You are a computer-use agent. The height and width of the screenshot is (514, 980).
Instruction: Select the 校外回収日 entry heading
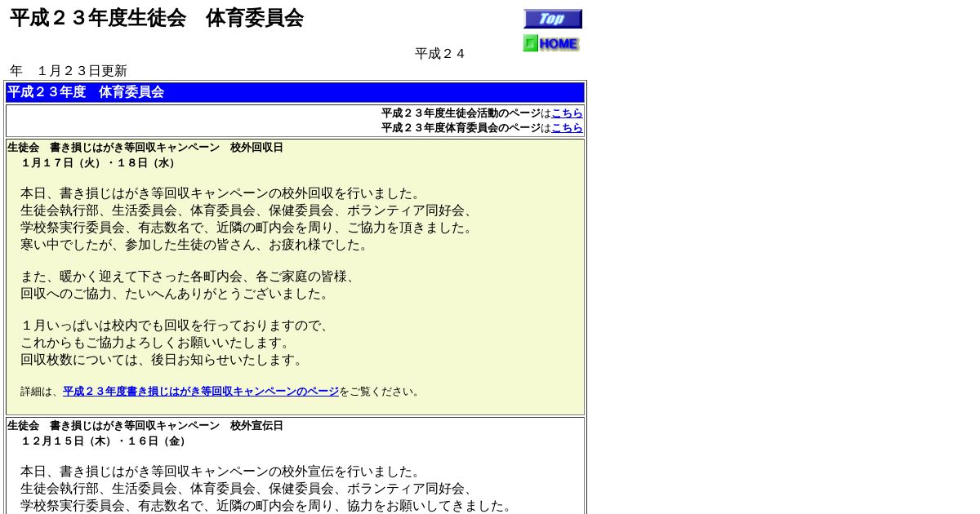click(145, 148)
